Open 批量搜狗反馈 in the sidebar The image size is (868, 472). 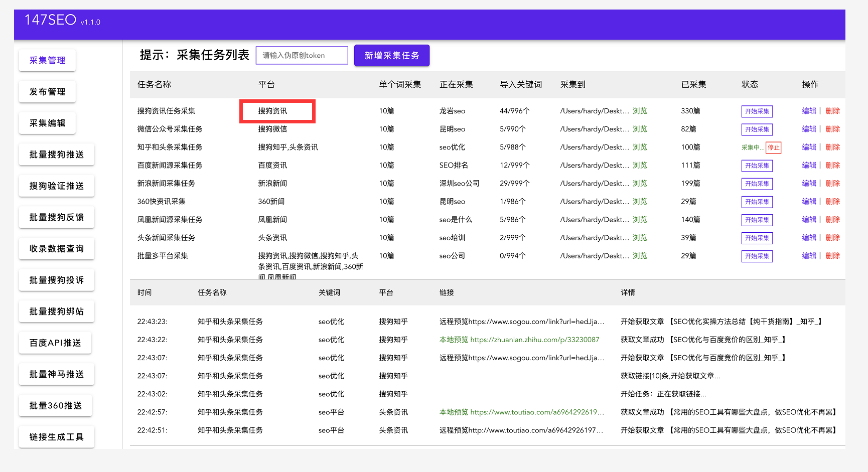tap(57, 217)
